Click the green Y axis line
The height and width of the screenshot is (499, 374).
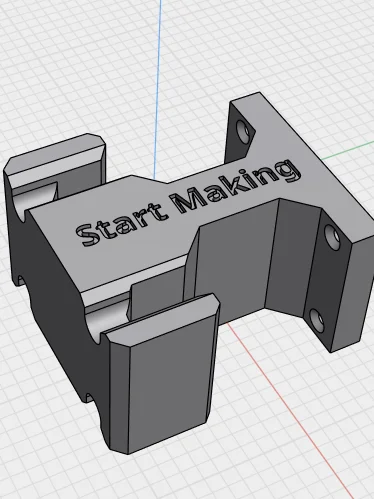pos(347,150)
